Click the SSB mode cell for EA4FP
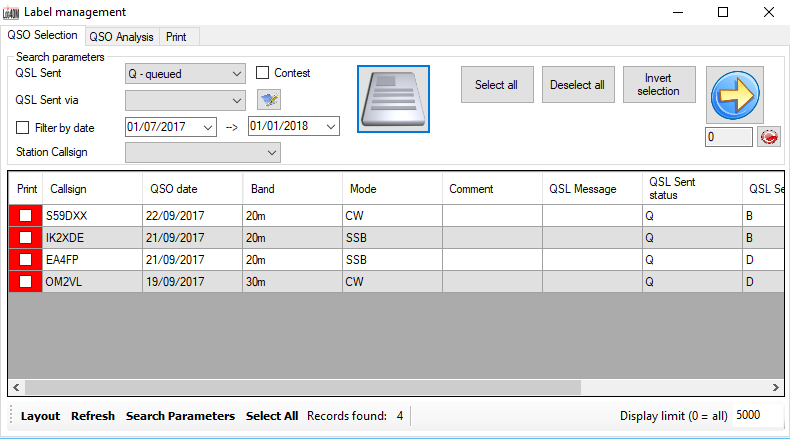Screen dimensions: 790x439 (392, 260)
